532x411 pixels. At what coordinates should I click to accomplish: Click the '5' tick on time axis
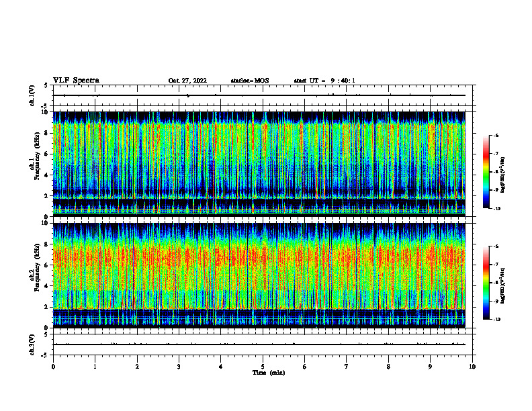[x=263, y=367]
